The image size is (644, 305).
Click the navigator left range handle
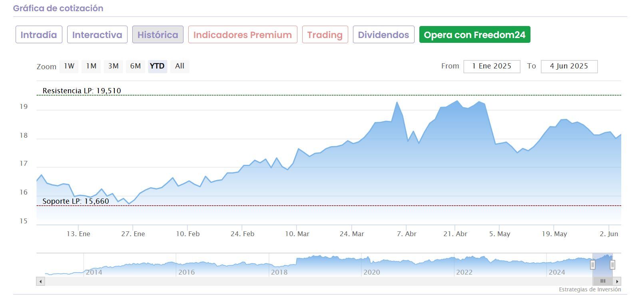click(x=592, y=265)
